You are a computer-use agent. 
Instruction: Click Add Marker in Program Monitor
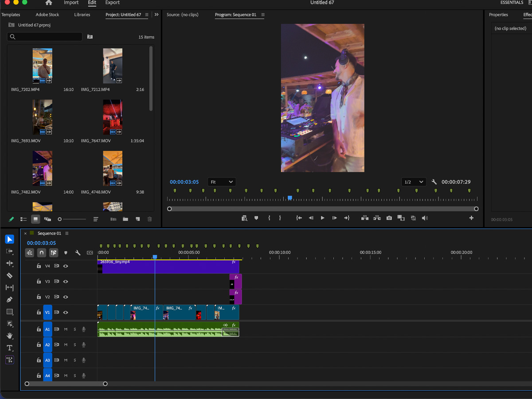tap(256, 218)
